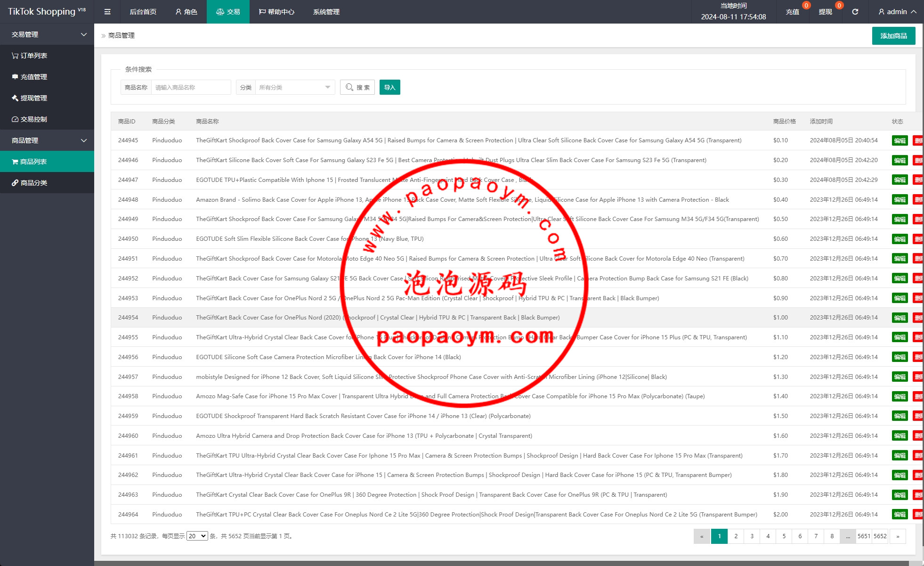
Task: Edit product 244948
Action: click(900, 200)
